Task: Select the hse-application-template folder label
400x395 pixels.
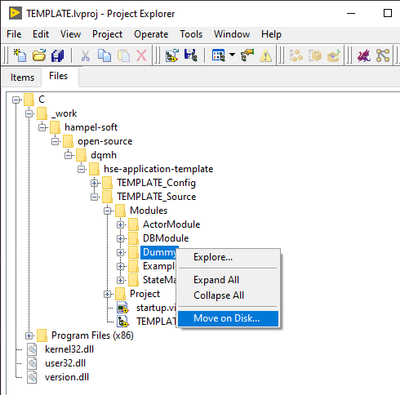Action: tap(158, 169)
